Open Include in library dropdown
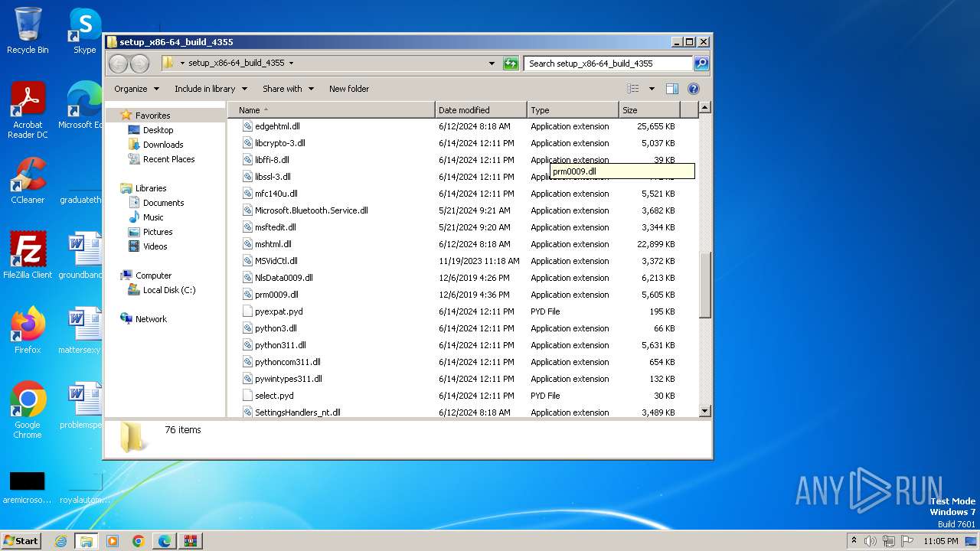Screen dimensions: 980x551 coord(211,89)
